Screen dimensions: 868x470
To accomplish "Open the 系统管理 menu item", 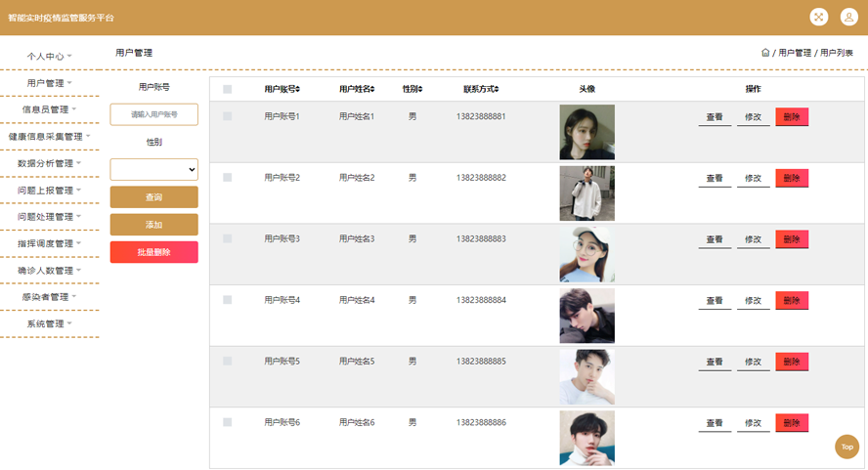I will pos(50,323).
